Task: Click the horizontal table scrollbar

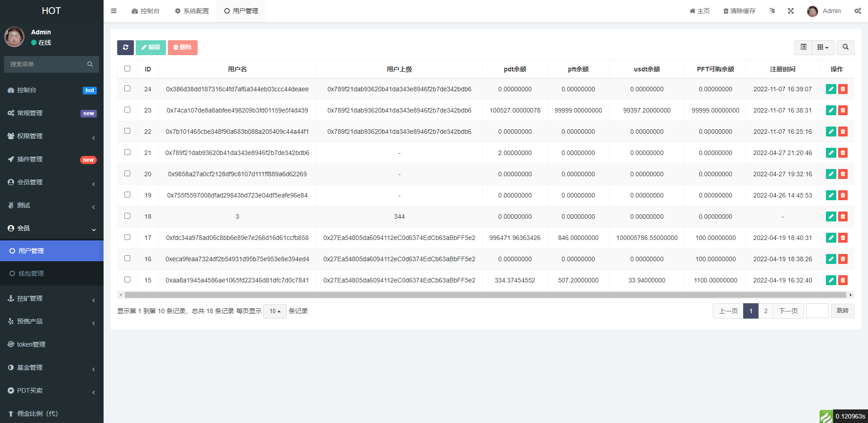Action: [x=485, y=295]
